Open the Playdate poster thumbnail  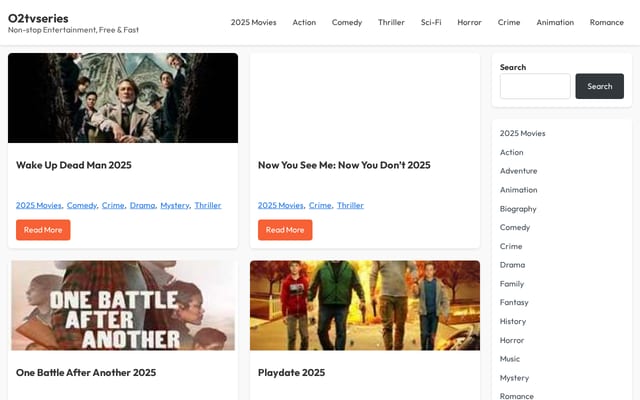coord(365,305)
